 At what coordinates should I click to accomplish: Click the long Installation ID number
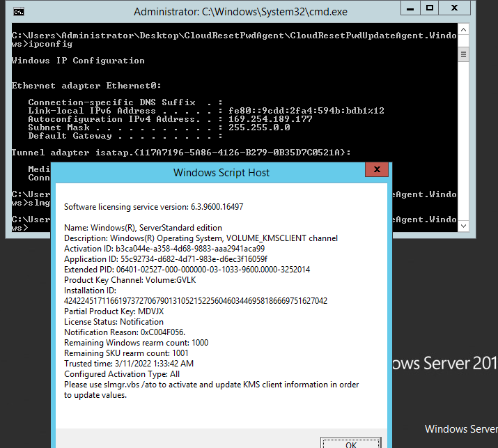[195, 301]
